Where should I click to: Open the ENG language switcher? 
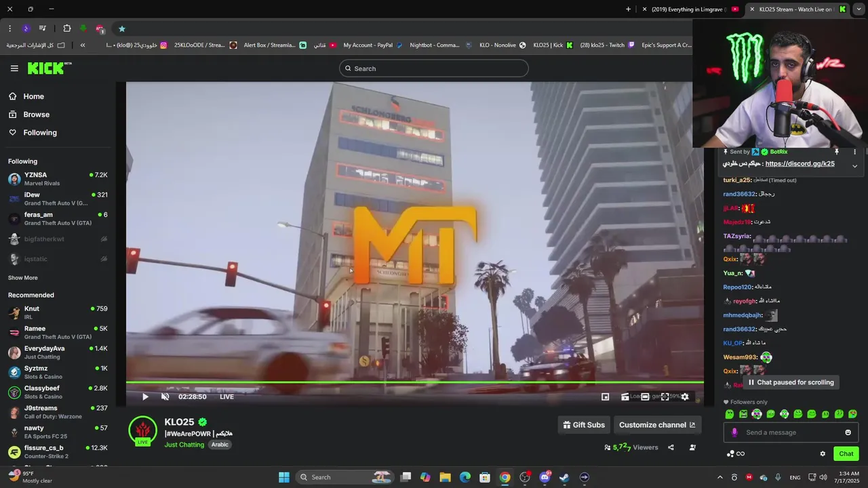tap(795, 477)
